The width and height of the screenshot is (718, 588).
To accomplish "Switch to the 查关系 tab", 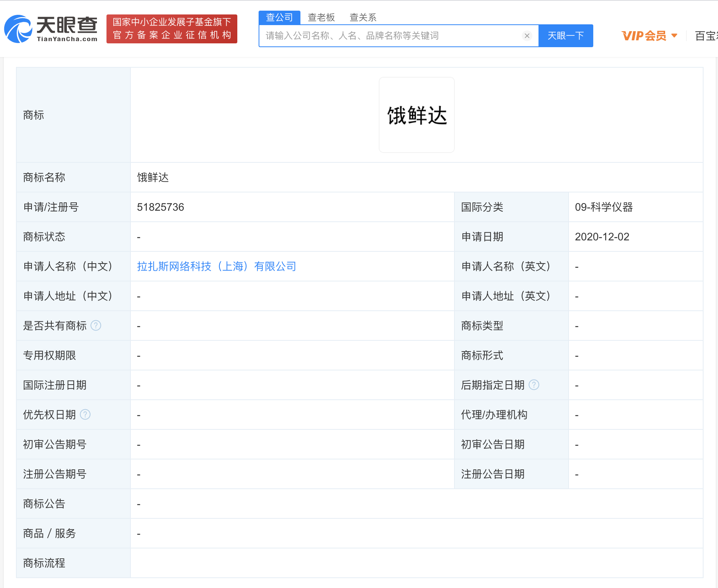I will point(363,17).
